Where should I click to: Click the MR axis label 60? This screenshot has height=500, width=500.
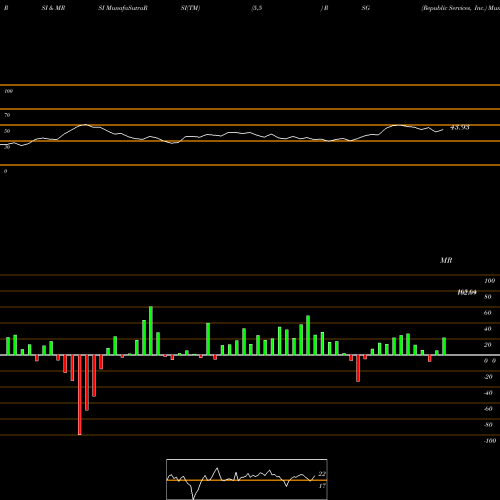click(x=487, y=313)
